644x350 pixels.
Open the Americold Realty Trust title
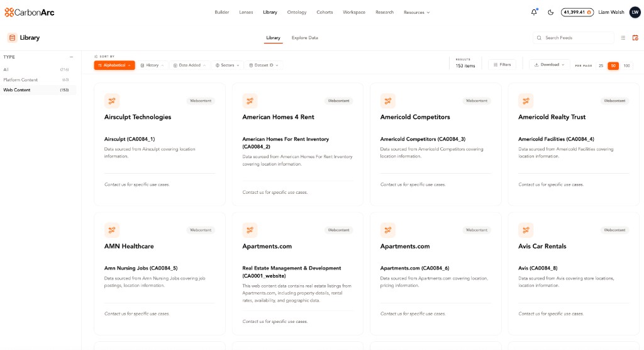coord(552,117)
